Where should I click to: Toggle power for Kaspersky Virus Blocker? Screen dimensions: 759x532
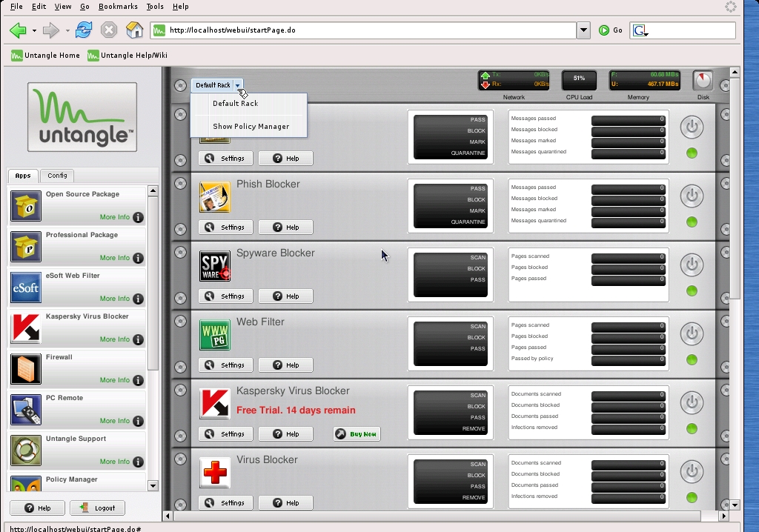(692, 402)
